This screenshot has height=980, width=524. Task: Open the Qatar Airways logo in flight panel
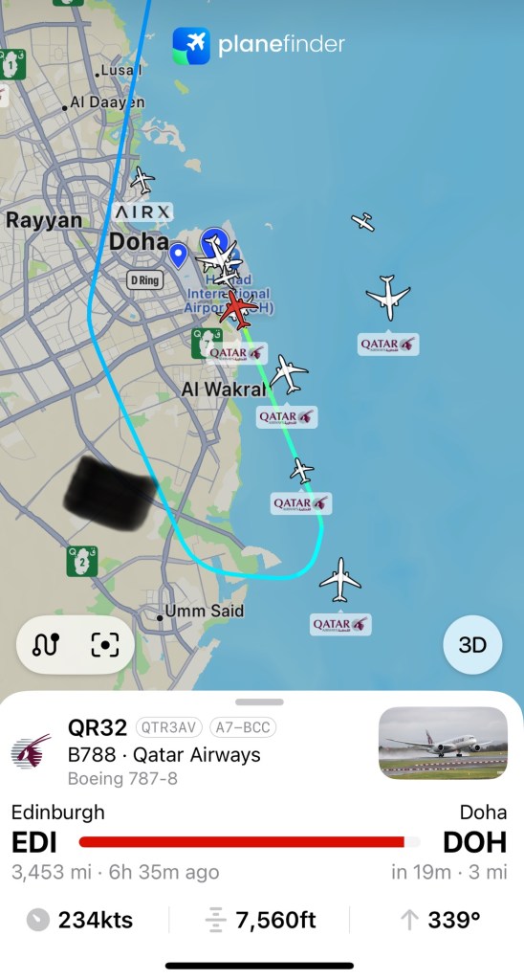tap(32, 751)
